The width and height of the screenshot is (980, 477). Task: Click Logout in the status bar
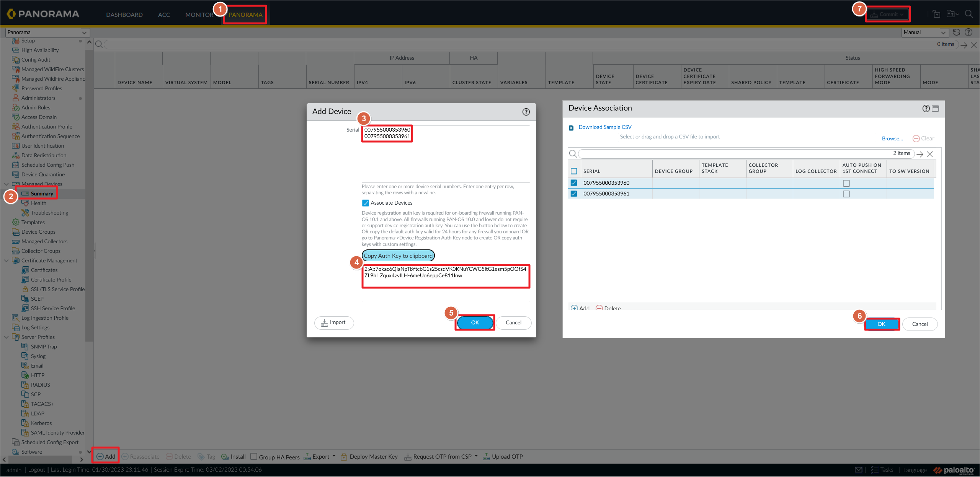(36, 470)
